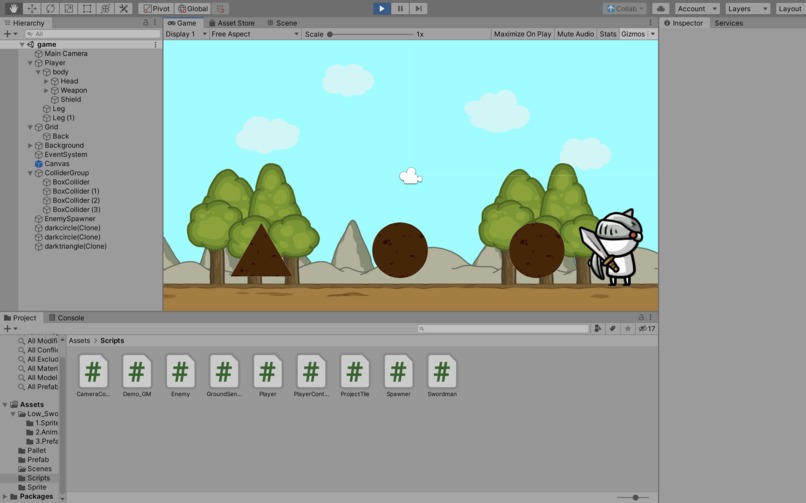
Task: Click the Project search field
Action: [x=503, y=328]
